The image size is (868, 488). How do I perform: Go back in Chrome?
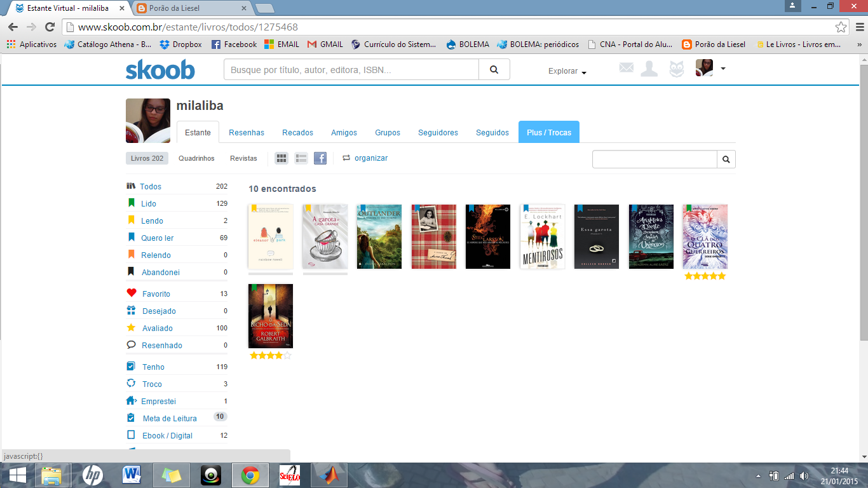click(13, 27)
